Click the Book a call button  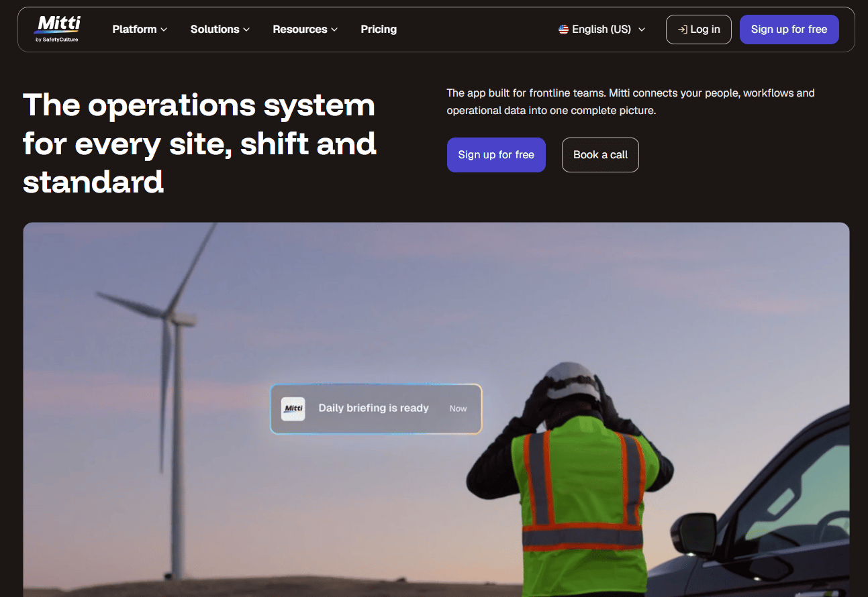(600, 155)
